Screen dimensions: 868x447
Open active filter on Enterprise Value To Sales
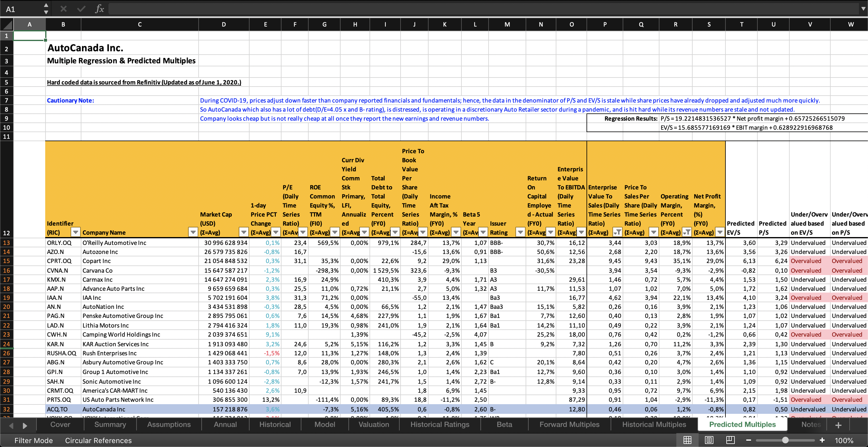coord(617,232)
